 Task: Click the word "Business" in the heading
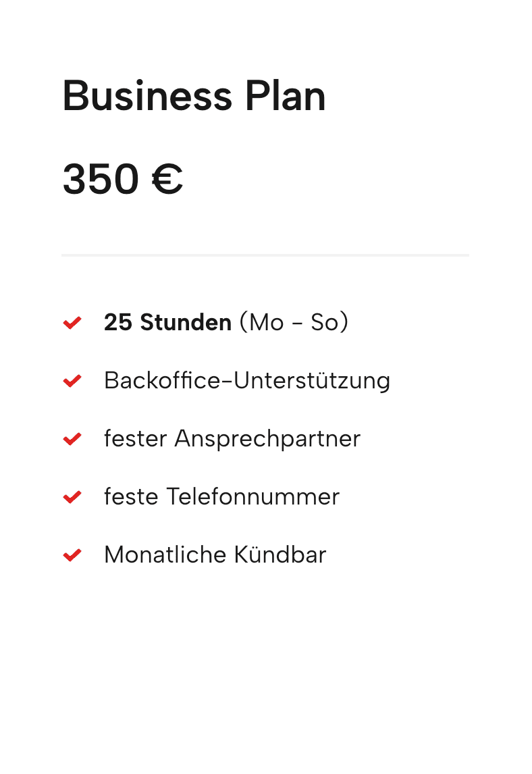pos(147,96)
